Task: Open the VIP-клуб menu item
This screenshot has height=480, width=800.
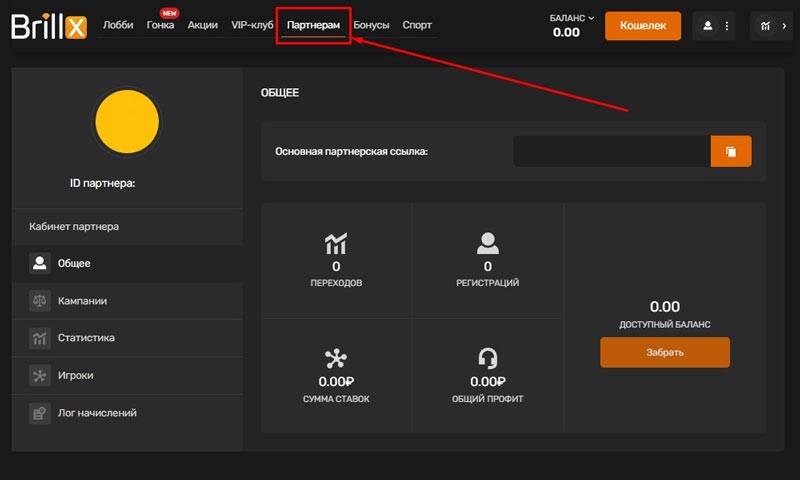Action: click(252, 25)
